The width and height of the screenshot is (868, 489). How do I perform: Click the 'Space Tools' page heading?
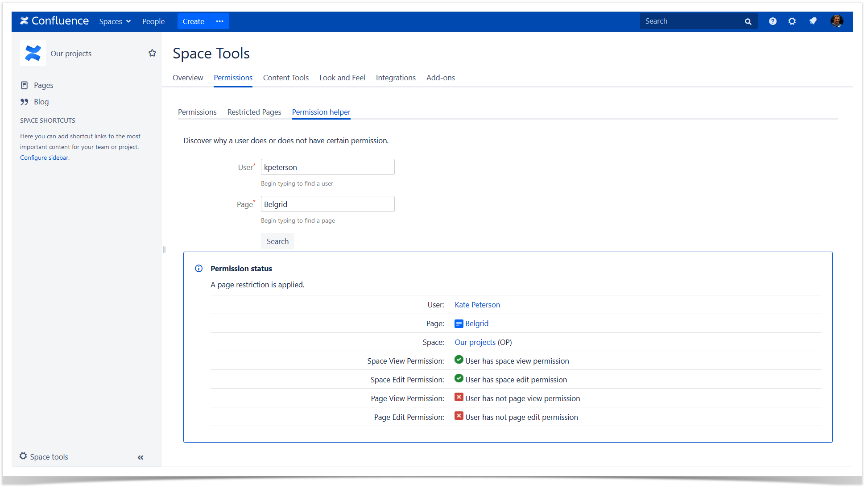pyautogui.click(x=211, y=53)
